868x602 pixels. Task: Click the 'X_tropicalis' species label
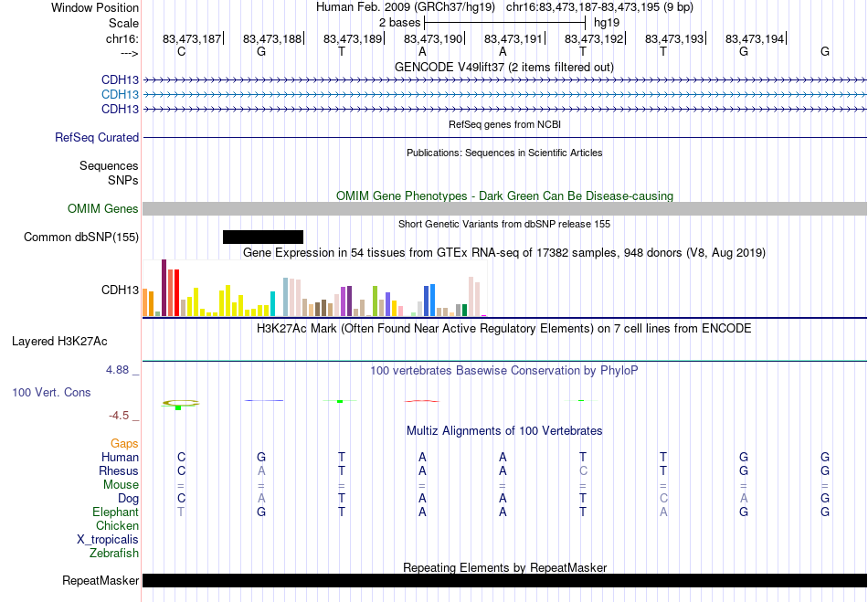tap(108, 540)
